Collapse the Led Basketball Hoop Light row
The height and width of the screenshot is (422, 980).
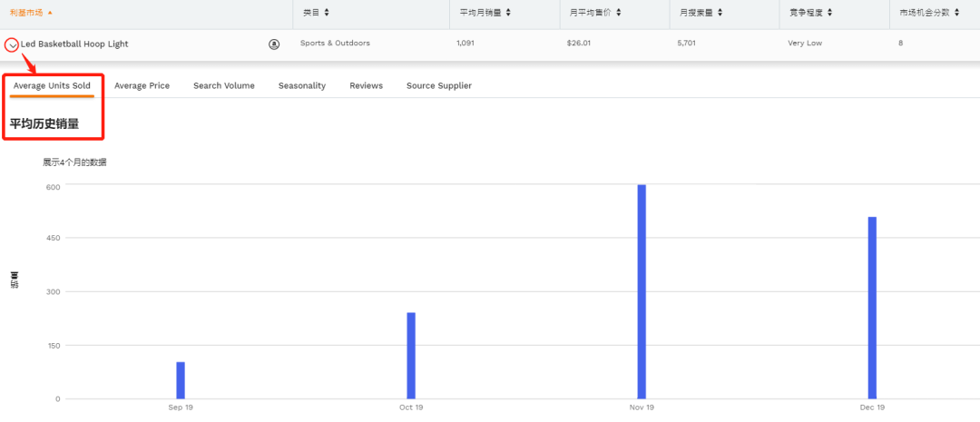pos(12,45)
